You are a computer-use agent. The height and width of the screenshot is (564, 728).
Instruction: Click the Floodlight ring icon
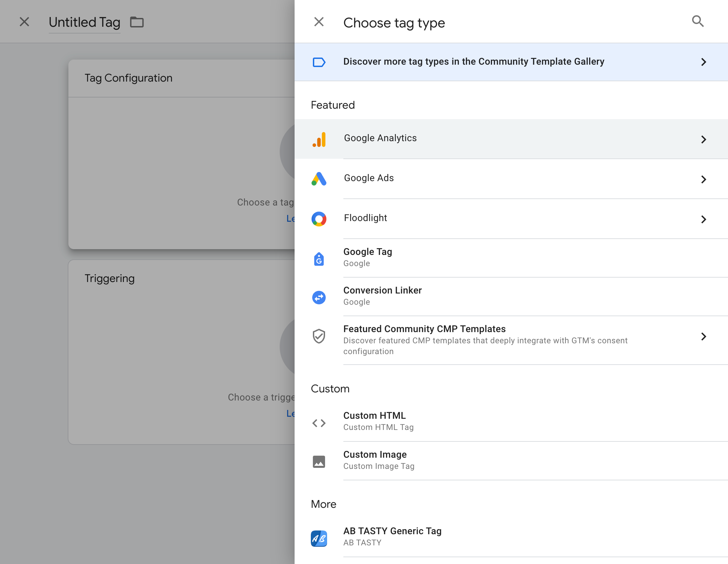click(319, 219)
